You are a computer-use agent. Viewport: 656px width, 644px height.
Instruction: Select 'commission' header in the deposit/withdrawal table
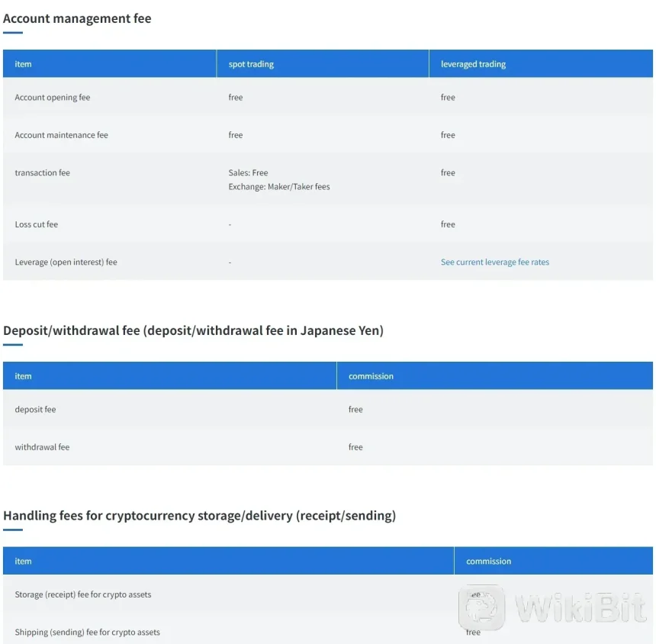click(x=371, y=376)
